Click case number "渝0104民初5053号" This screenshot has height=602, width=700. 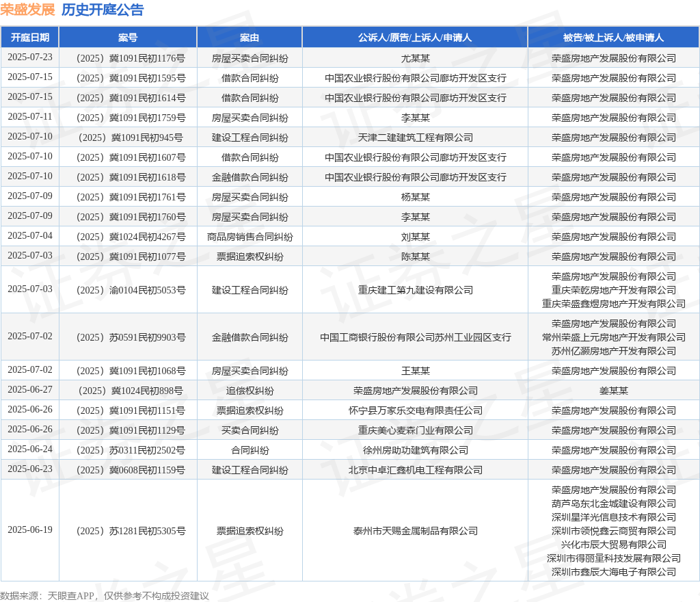(x=148, y=290)
